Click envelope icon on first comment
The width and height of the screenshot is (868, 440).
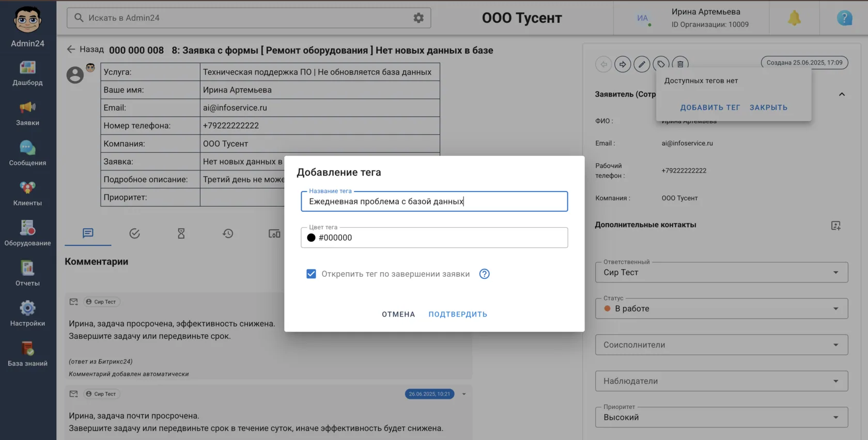click(73, 302)
